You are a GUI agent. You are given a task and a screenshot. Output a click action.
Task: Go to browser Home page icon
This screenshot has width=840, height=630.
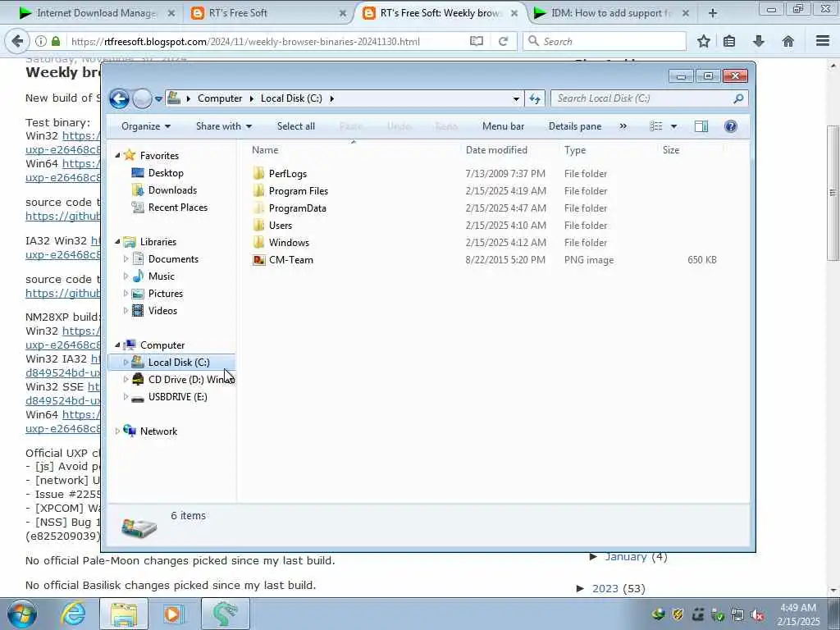[x=788, y=41]
